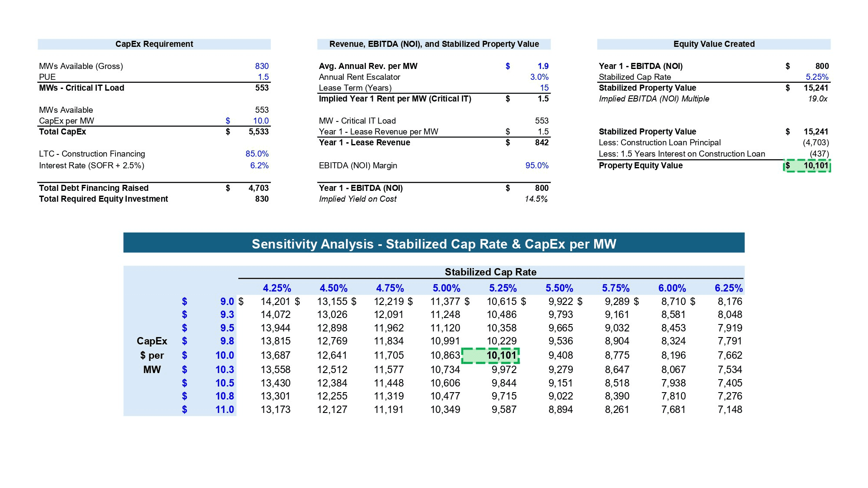Click the CapEx per MW value 10.0

[x=260, y=121]
